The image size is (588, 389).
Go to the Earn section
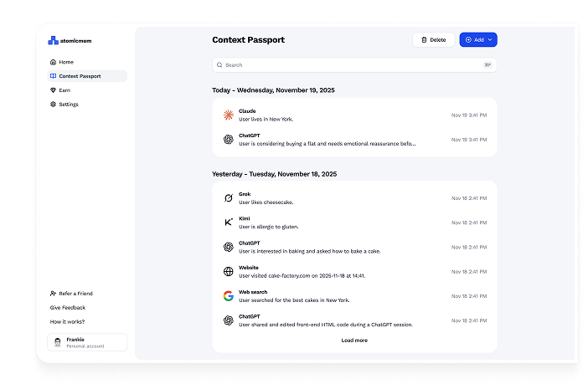(87, 90)
